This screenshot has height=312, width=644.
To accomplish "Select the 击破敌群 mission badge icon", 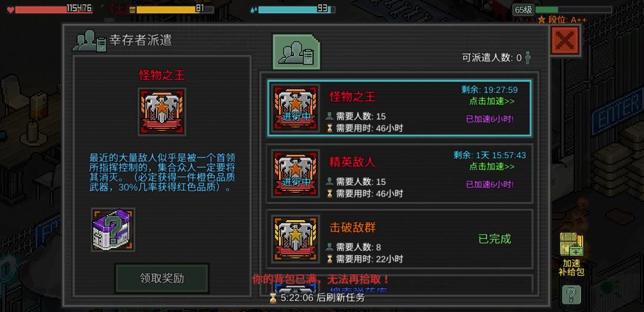I will click(x=295, y=239).
